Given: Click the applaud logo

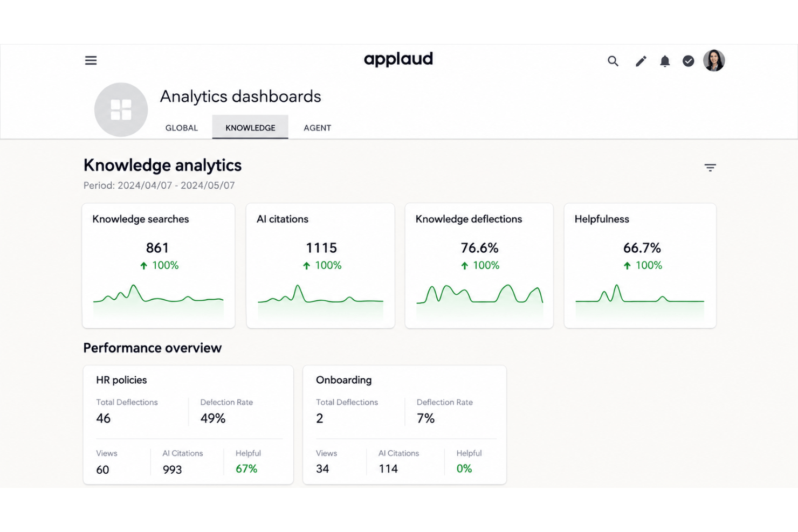Looking at the screenshot, I should pos(398,59).
